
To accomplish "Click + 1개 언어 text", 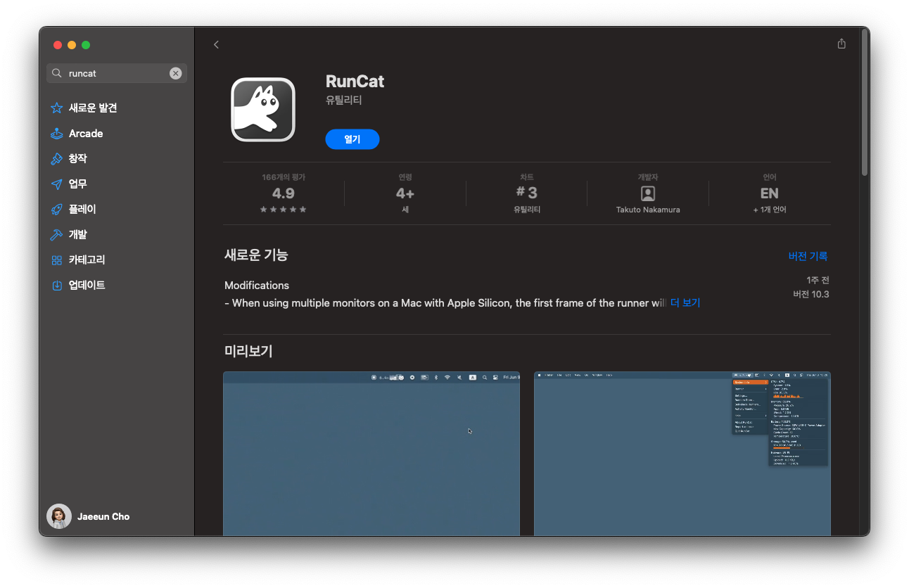I will pos(770,210).
